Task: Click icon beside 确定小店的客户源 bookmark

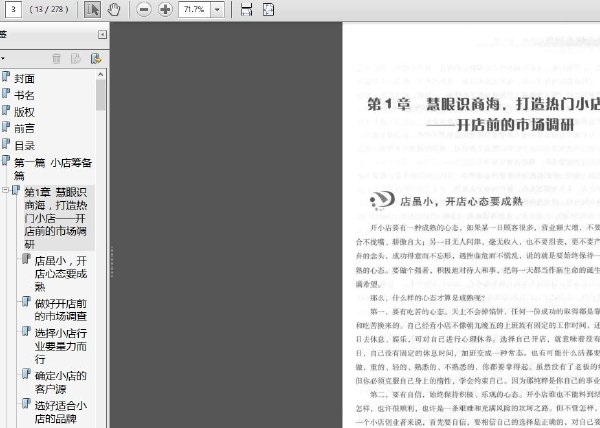Action: pyautogui.click(x=26, y=374)
